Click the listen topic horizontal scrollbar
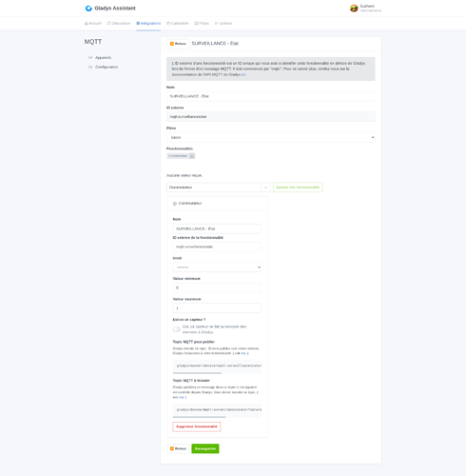This screenshot has width=466, height=476. (x=199, y=417)
